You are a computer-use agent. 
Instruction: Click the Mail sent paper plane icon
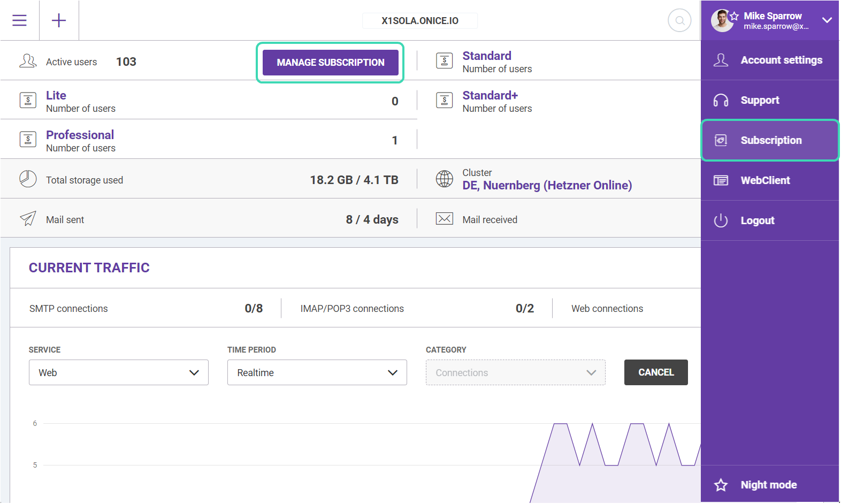point(28,219)
